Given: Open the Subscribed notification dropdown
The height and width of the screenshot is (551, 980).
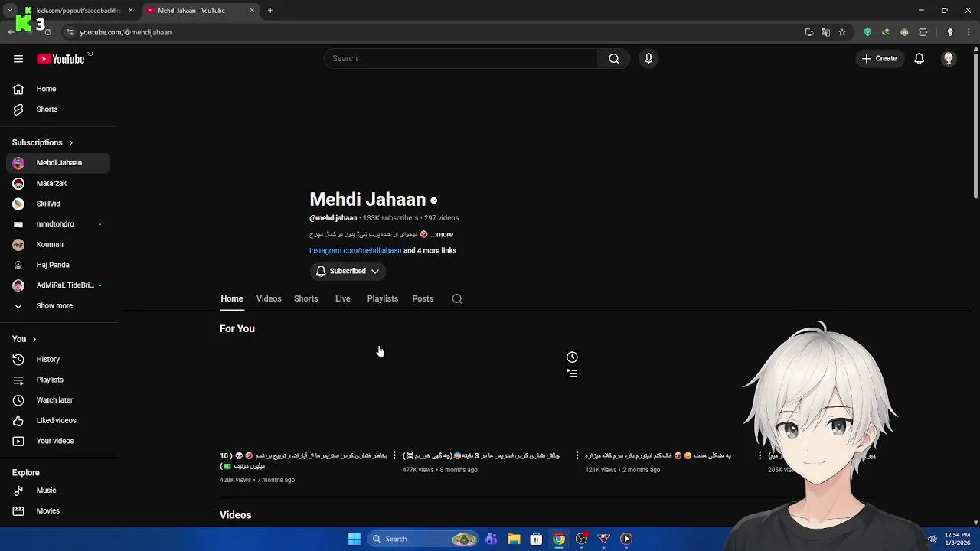Looking at the screenshot, I should pos(348,271).
